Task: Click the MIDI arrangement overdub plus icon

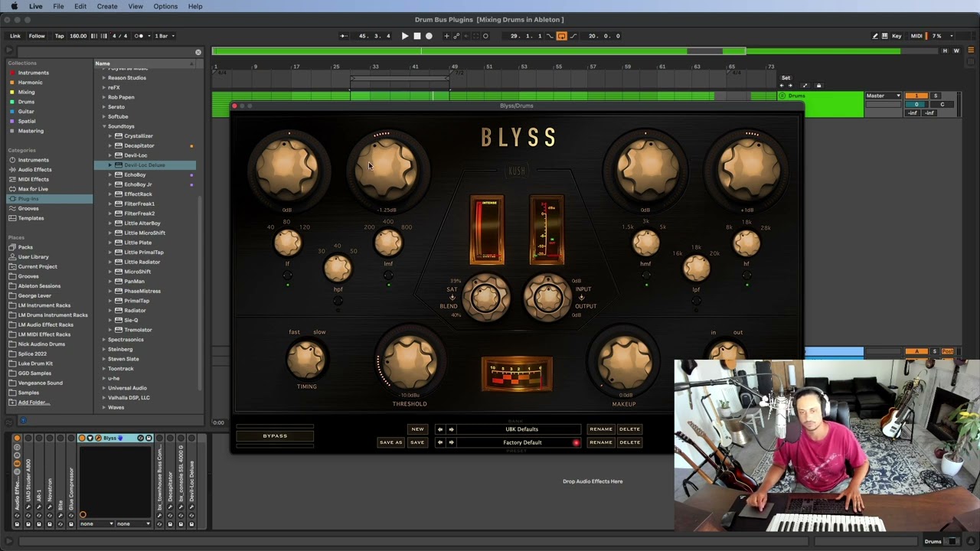Action: tap(446, 36)
